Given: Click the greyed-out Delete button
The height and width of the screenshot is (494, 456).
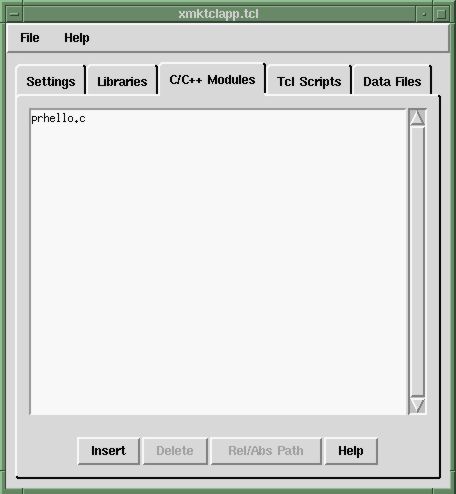Looking at the screenshot, I should [x=175, y=451].
